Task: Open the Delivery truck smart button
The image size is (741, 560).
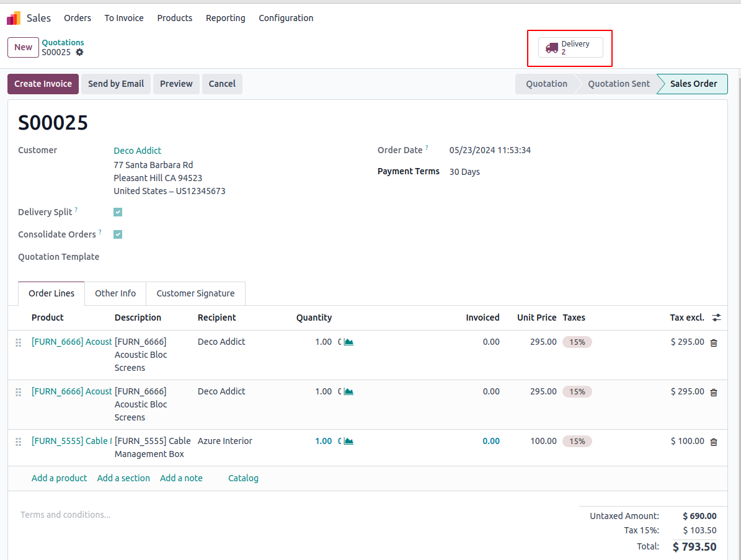Action: pos(570,48)
